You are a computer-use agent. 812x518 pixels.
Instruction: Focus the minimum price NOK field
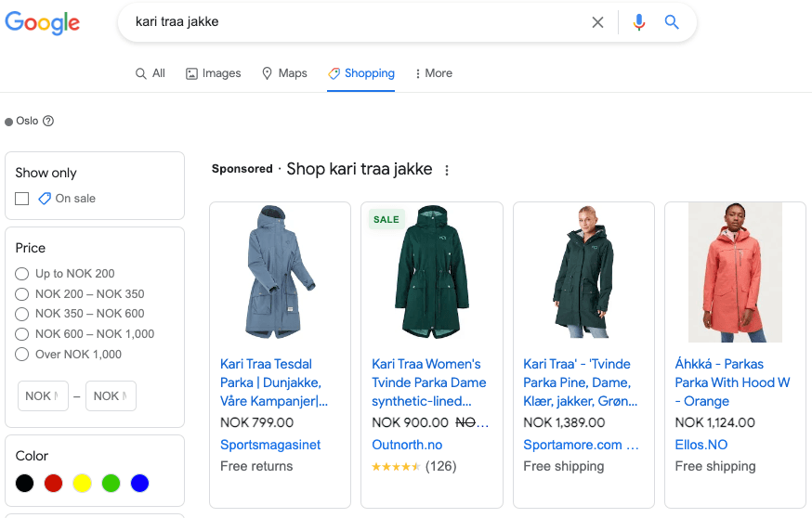(x=43, y=395)
